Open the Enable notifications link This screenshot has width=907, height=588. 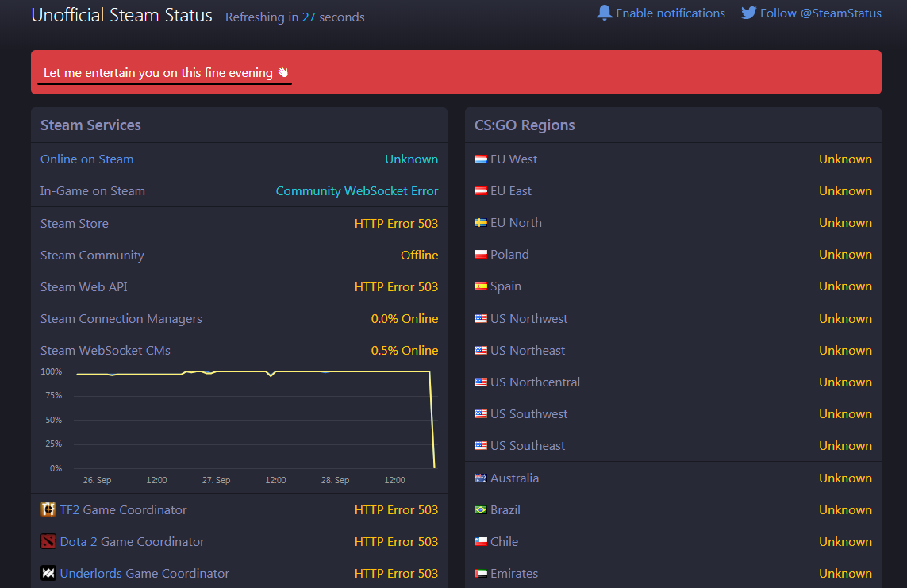(x=670, y=13)
